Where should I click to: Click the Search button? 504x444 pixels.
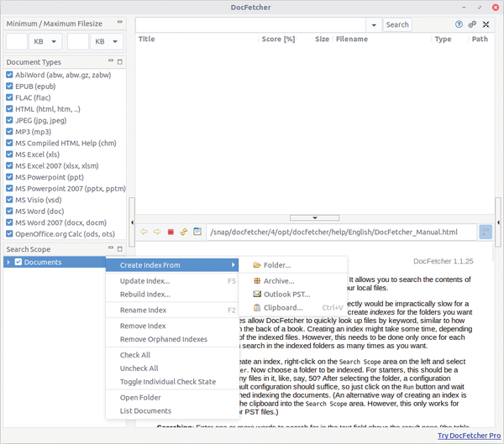[397, 24]
